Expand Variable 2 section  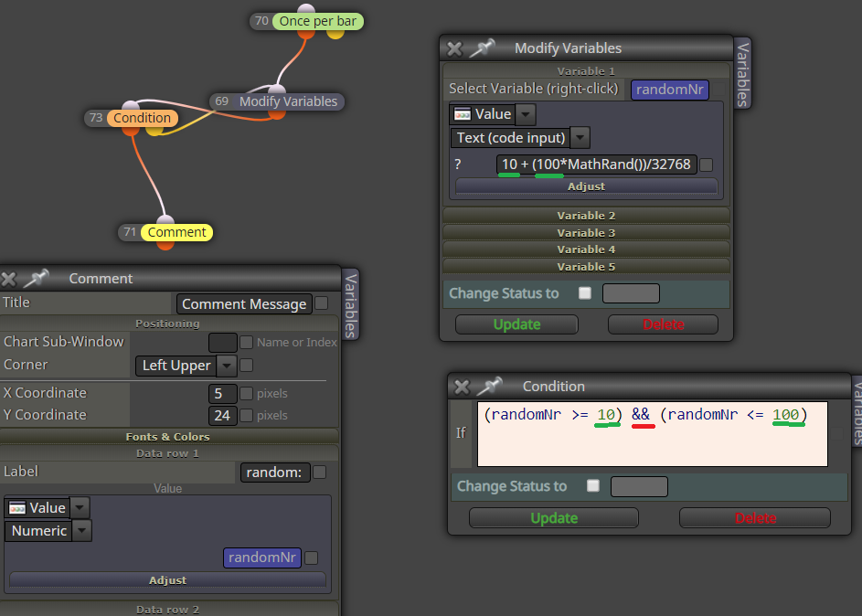pyautogui.click(x=586, y=216)
